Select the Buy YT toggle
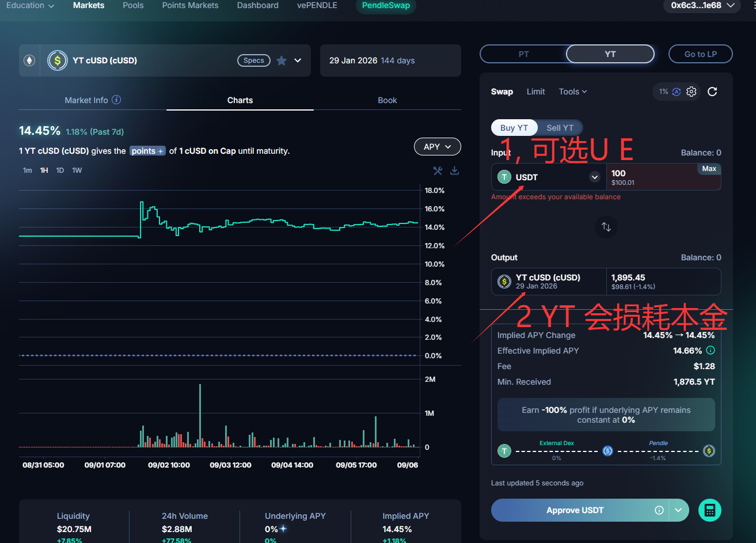This screenshot has width=756, height=543. 514,128
